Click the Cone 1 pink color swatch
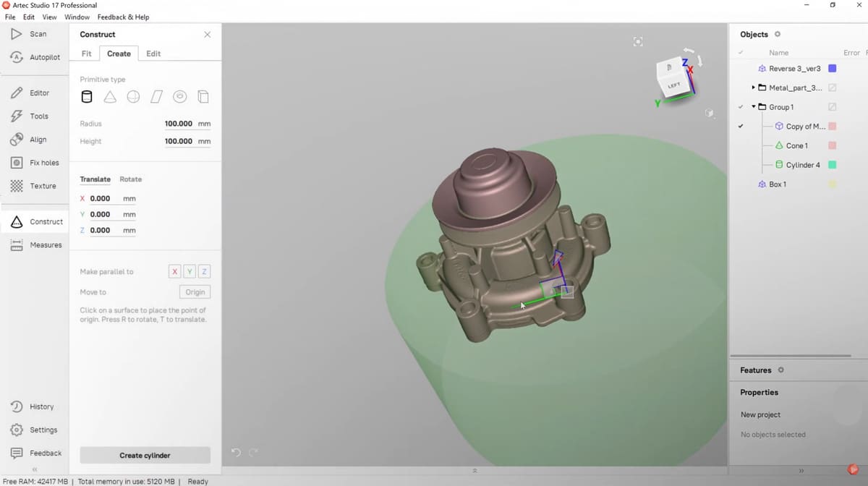Screen dimensions: 868x486 click(x=833, y=145)
